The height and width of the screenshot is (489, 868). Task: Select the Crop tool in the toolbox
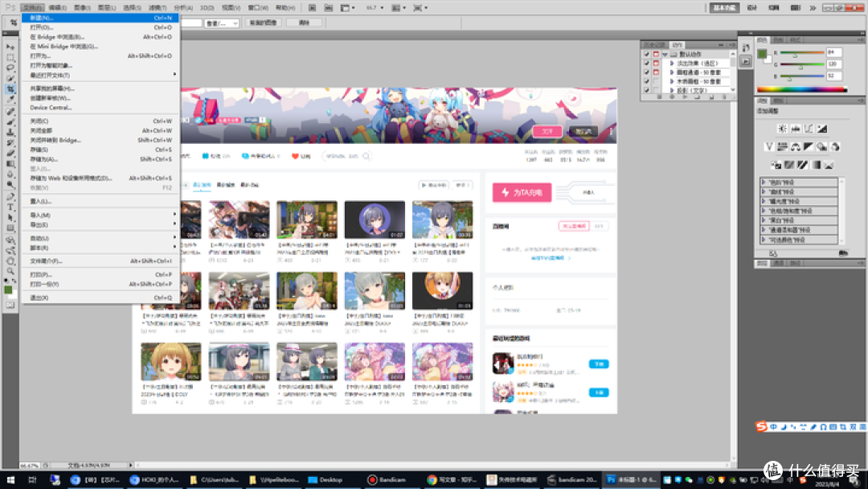pyautogui.click(x=10, y=88)
